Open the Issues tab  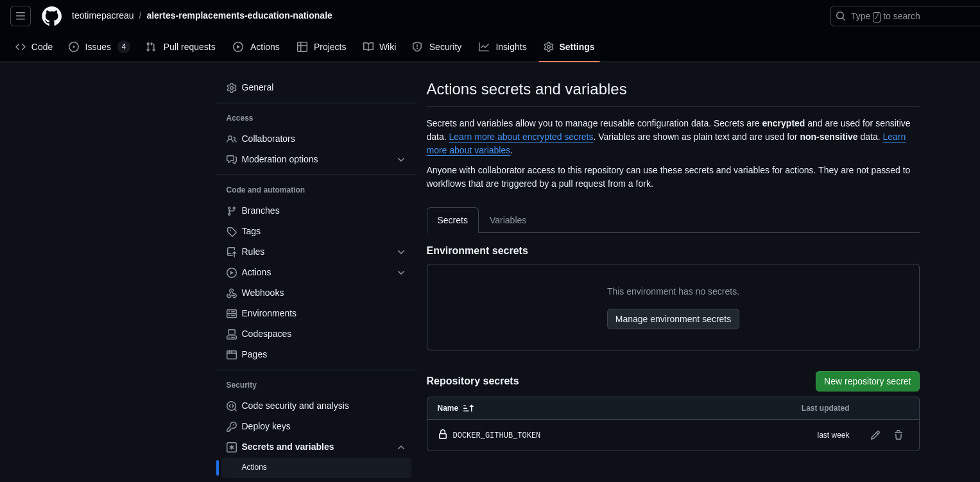[x=99, y=47]
